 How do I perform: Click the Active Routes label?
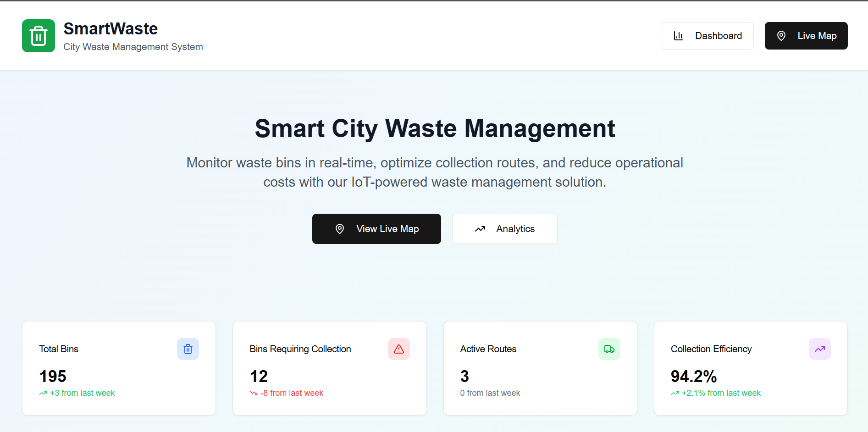click(x=488, y=349)
